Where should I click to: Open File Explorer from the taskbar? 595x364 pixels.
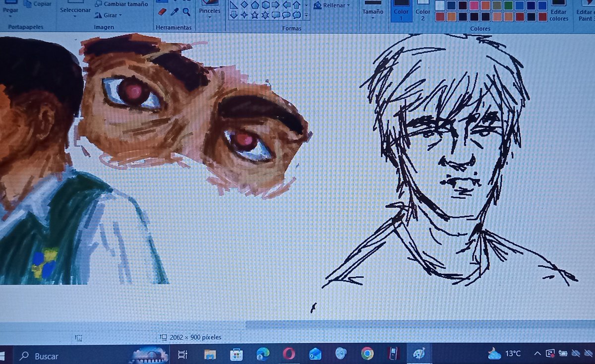tap(210, 354)
